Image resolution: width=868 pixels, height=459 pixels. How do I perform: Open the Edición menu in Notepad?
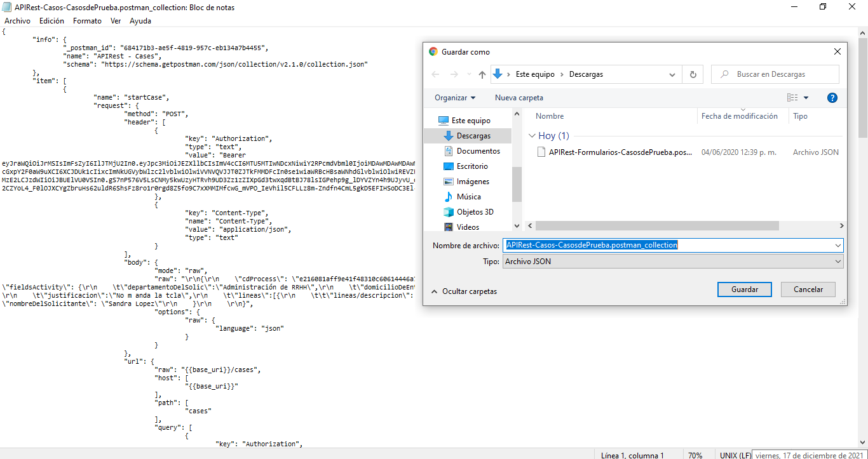(x=51, y=21)
